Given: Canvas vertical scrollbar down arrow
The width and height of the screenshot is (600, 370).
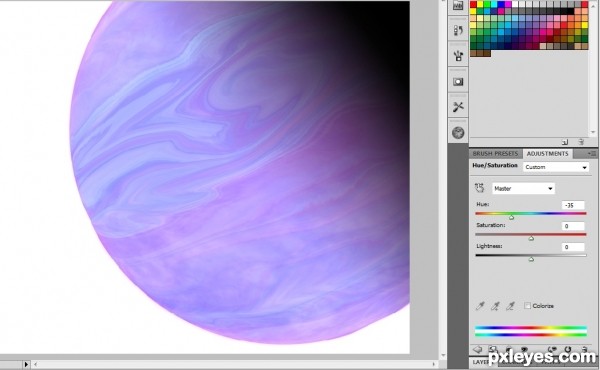Looking at the screenshot, I should point(443,355).
